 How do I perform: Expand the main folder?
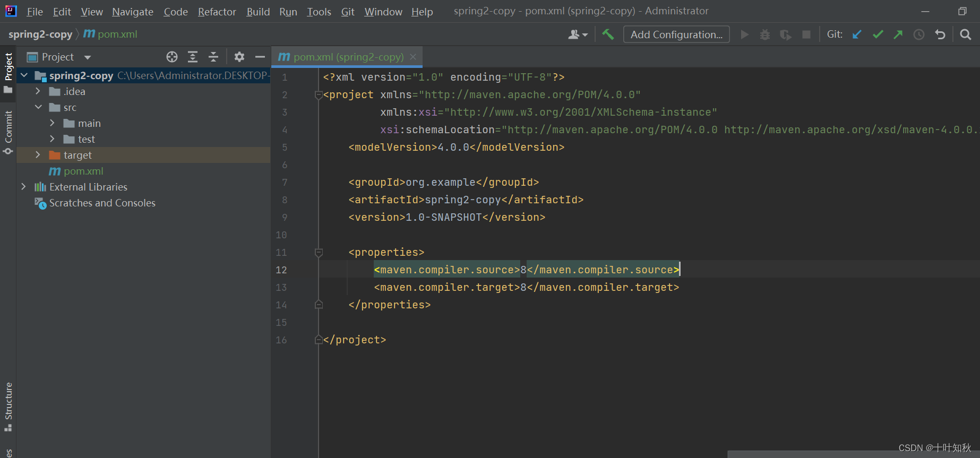52,123
